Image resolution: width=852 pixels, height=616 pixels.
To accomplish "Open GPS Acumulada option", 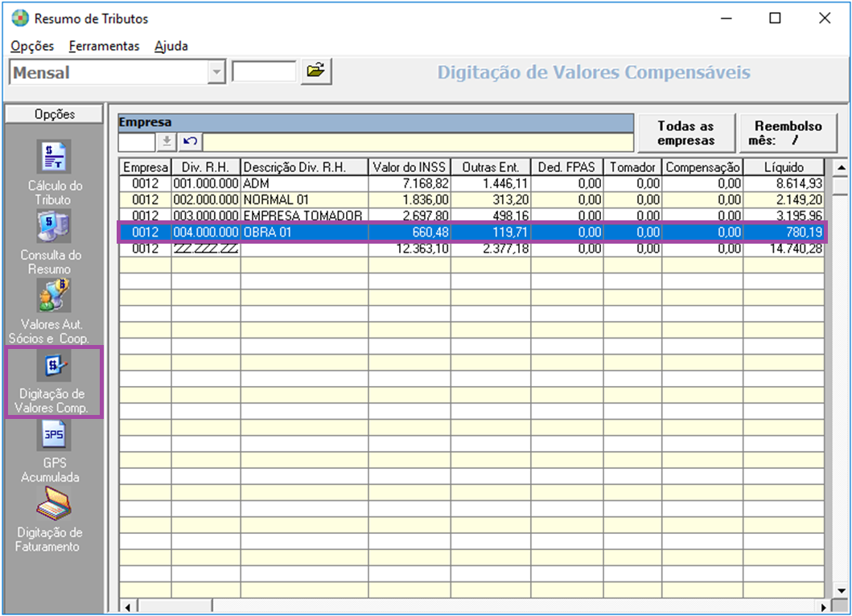I will pos(53,451).
